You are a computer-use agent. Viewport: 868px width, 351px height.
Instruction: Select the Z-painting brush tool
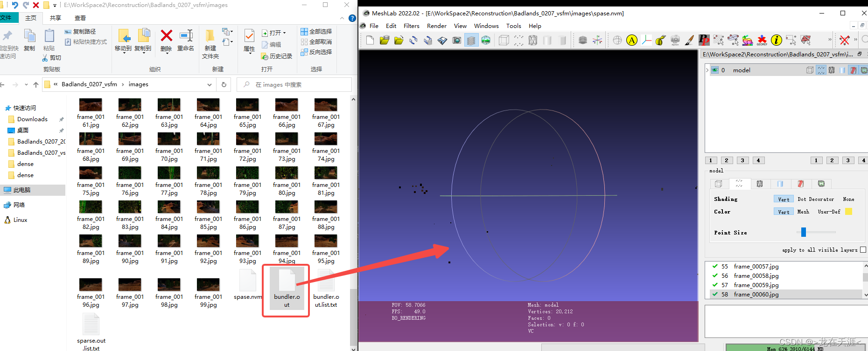(x=690, y=40)
